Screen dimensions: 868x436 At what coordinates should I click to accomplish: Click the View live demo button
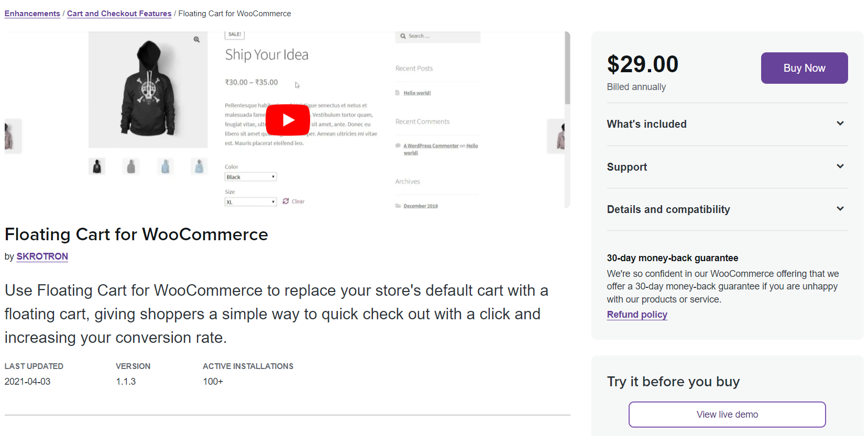(727, 414)
